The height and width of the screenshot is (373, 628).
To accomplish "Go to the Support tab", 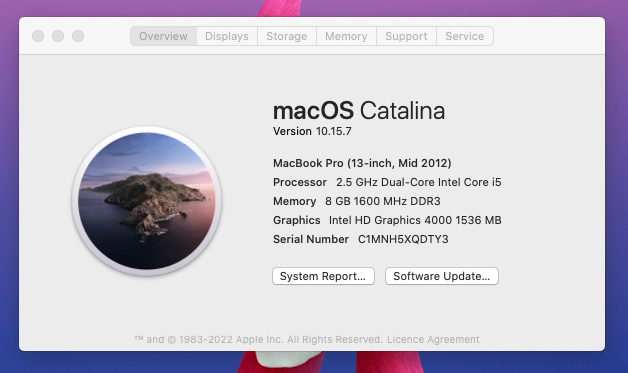I will tap(406, 36).
